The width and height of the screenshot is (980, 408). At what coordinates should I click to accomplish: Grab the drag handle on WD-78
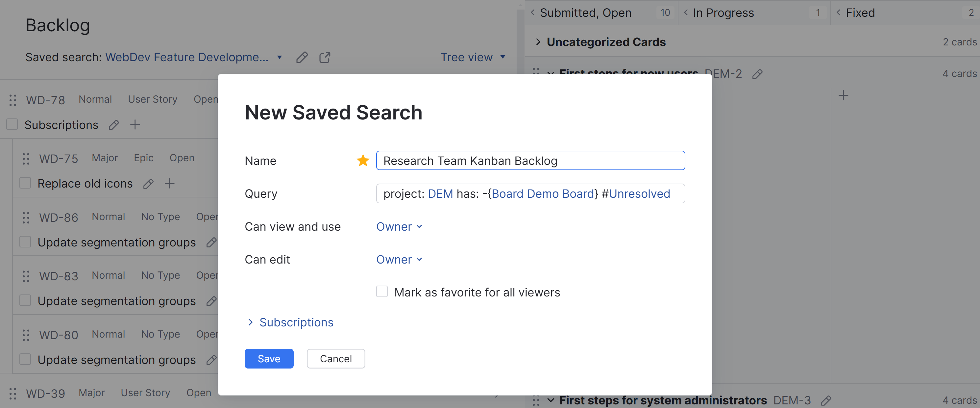point(12,100)
